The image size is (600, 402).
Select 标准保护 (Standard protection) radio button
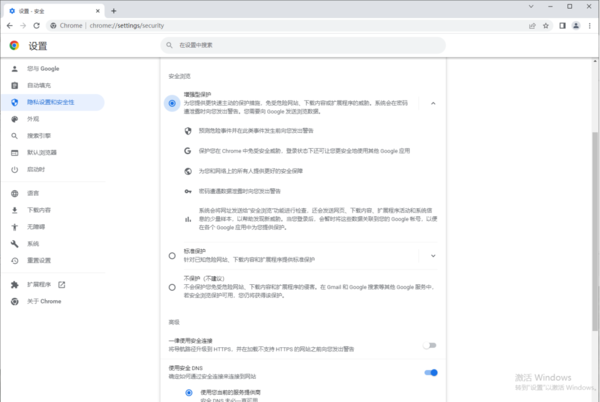(172, 255)
